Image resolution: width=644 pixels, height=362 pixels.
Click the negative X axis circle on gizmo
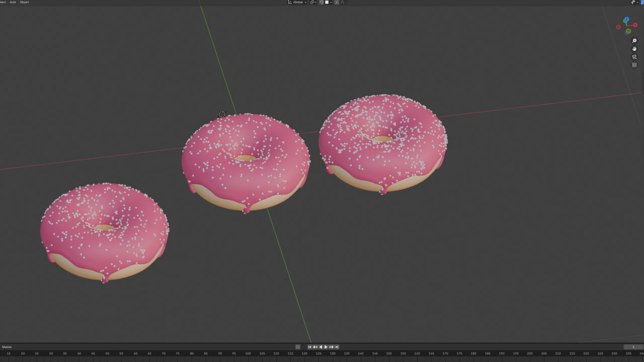tap(618, 27)
